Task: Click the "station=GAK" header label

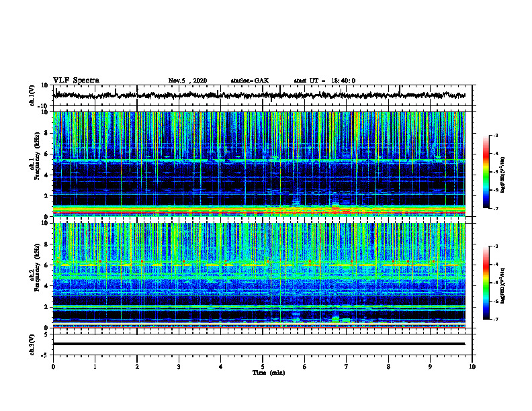Action: [x=250, y=81]
